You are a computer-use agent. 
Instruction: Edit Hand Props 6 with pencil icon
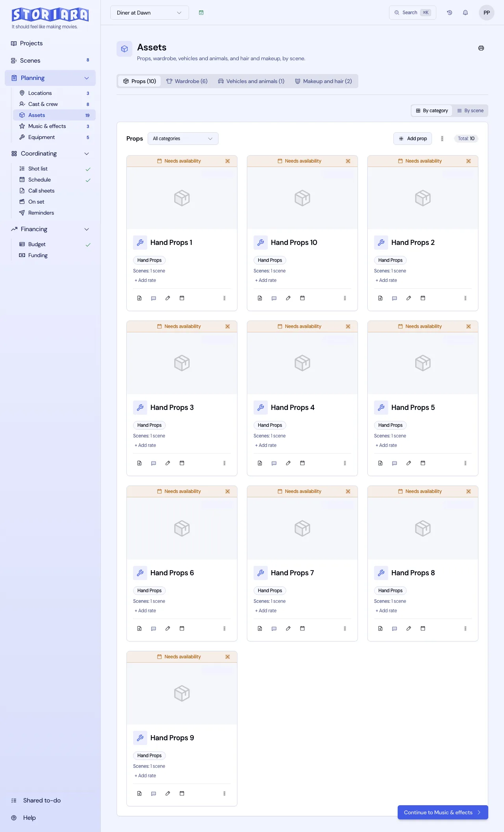pyautogui.click(x=168, y=628)
